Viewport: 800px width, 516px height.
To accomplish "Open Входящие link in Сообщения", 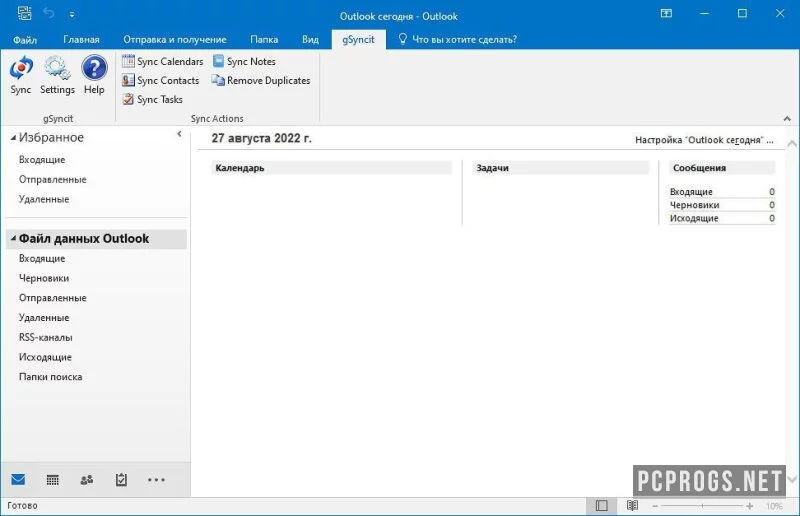I will tap(691, 192).
